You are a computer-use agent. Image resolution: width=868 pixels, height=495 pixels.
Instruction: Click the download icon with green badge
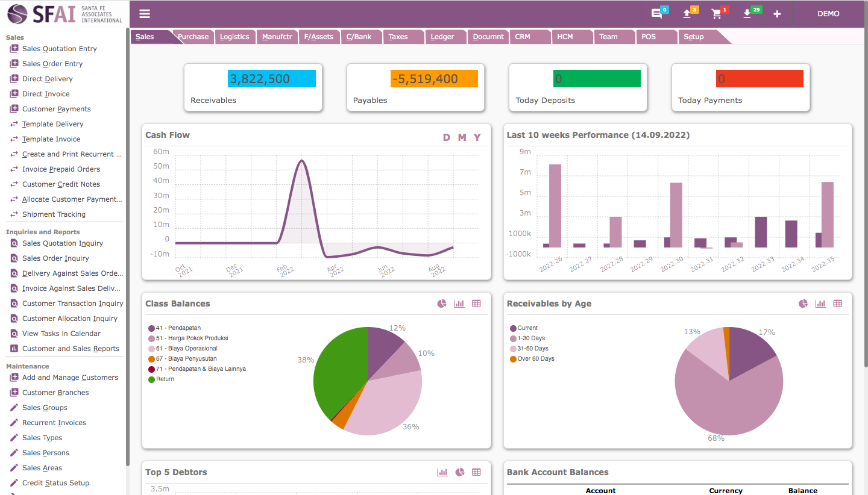pyautogui.click(x=747, y=14)
